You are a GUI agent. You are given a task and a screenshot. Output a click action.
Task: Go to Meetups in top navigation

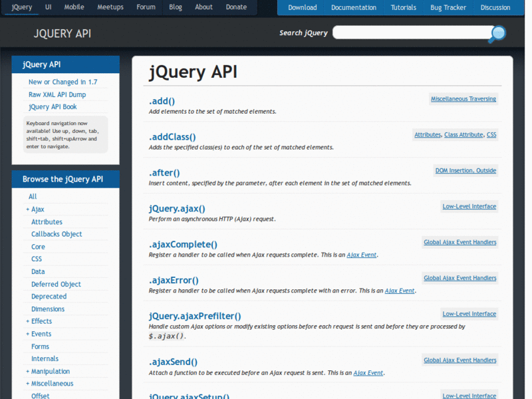click(x=110, y=7)
